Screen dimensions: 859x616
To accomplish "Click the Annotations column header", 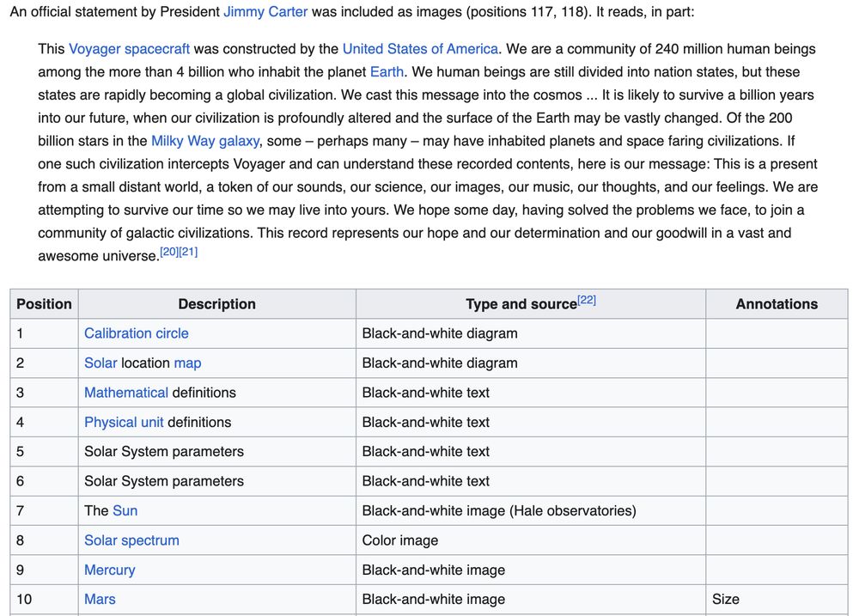I will click(x=777, y=304).
